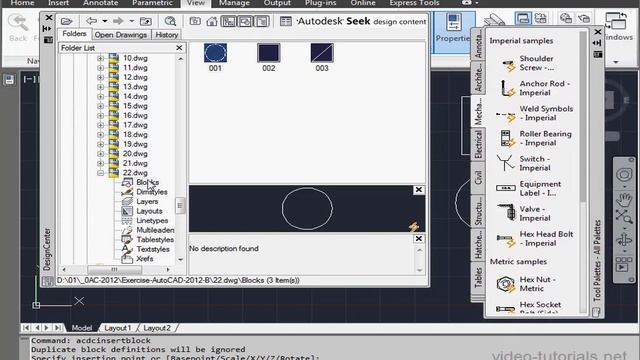Switch to the Open Drawings tab

click(x=121, y=35)
